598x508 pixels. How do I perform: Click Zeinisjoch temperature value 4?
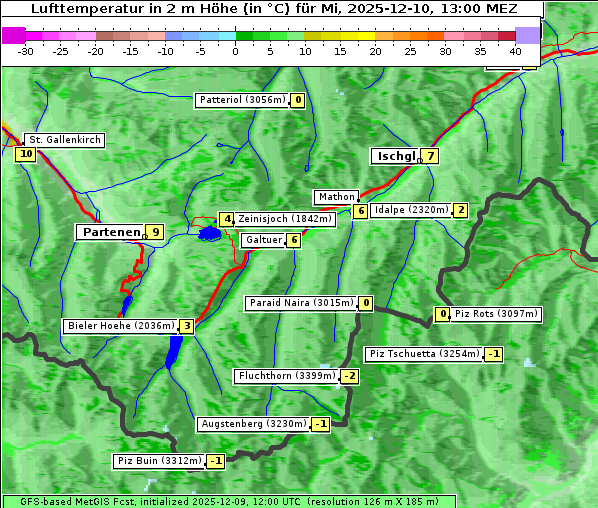coord(226,219)
